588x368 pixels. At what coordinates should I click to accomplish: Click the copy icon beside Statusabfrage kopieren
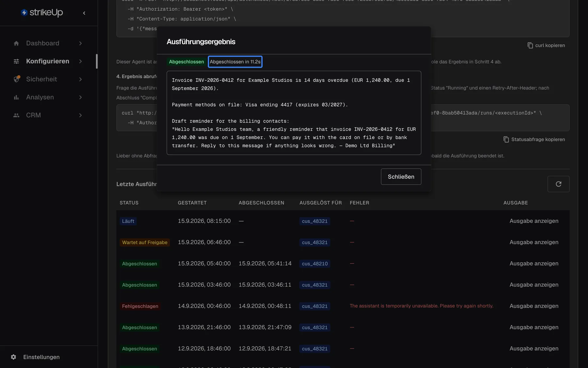(506, 139)
